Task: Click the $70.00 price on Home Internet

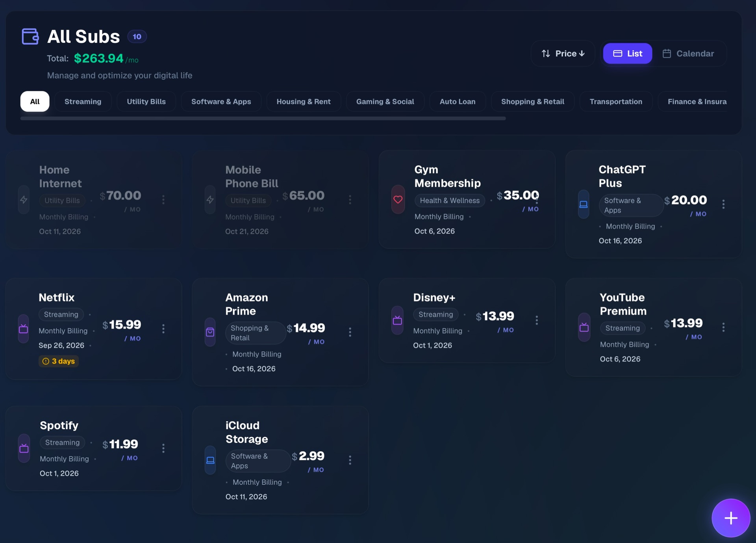Action: click(120, 195)
